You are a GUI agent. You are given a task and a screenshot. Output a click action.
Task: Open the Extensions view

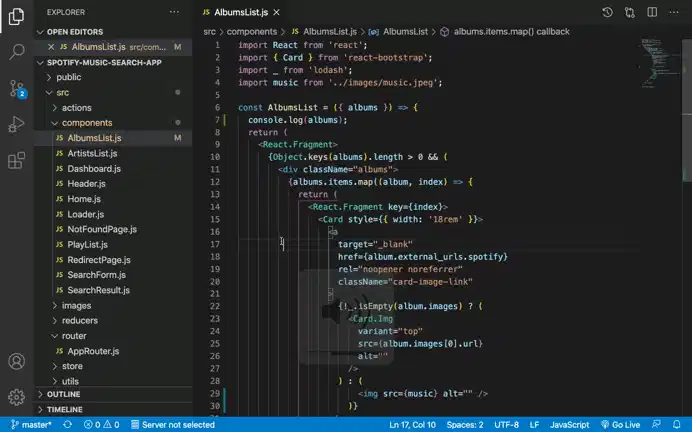pyautogui.click(x=16, y=161)
